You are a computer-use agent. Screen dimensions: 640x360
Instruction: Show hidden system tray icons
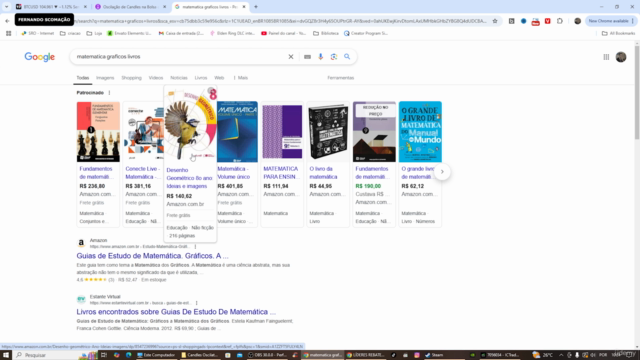click(561, 355)
